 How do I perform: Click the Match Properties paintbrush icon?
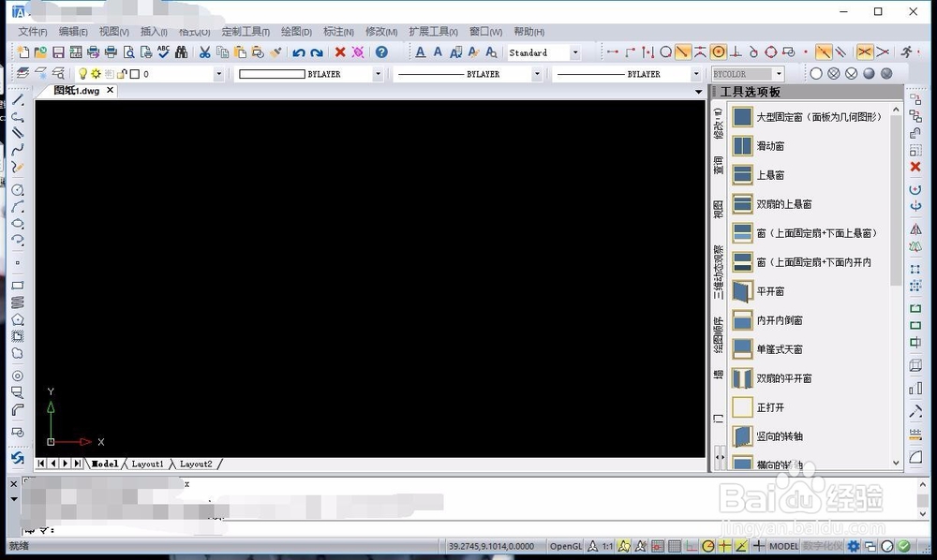coord(275,52)
